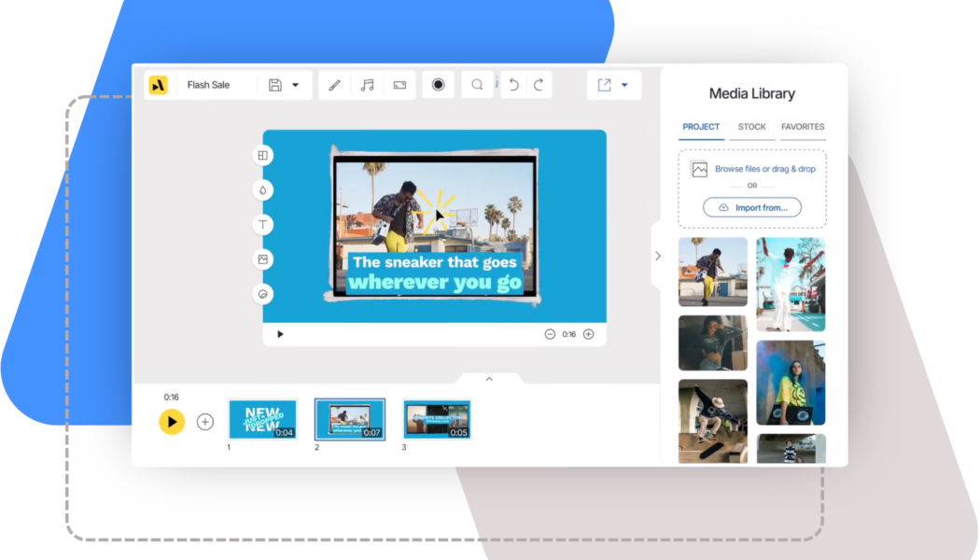Increase scene duration with plus stepper
The height and width of the screenshot is (560, 980).
588,334
